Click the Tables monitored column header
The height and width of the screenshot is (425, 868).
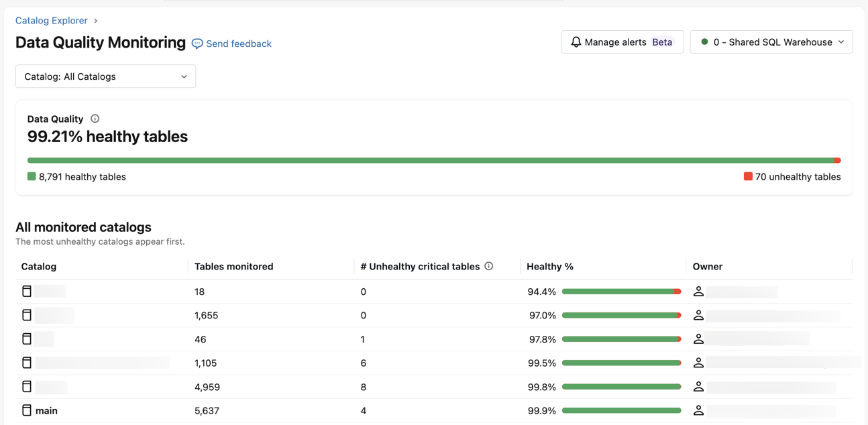pyautogui.click(x=233, y=266)
